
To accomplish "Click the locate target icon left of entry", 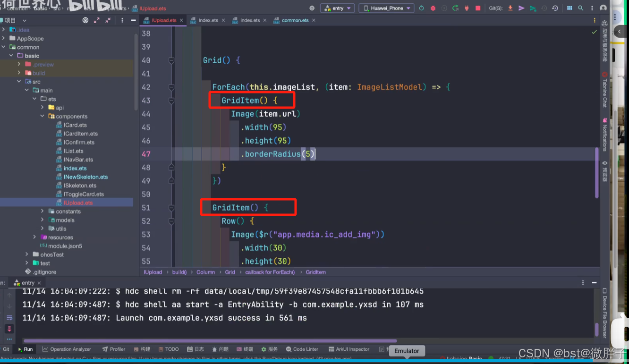I will point(312,8).
